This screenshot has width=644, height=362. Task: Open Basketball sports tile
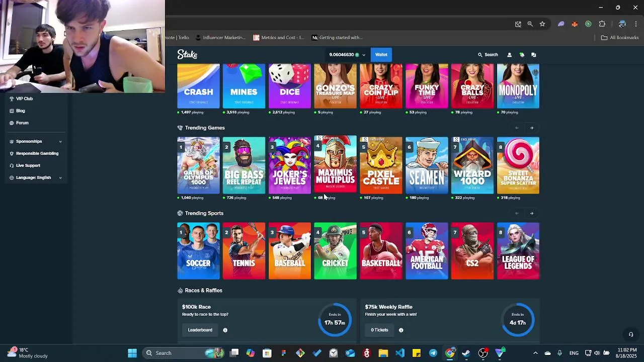[x=381, y=251]
